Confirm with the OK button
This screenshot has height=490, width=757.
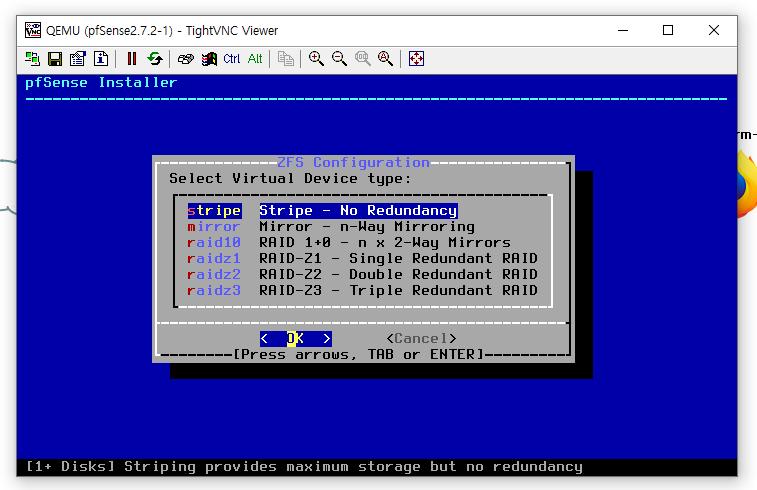[x=295, y=338]
